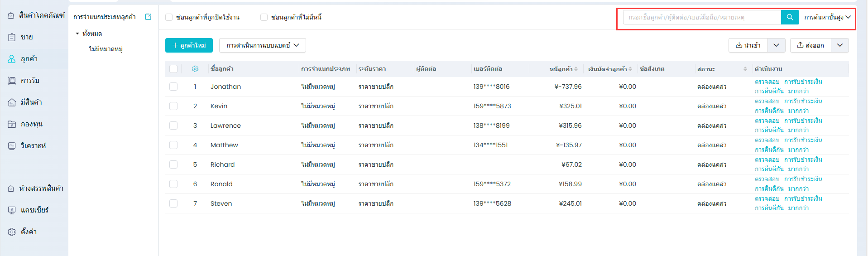Enable the ซ่อนลูกค้าที่ไม่มีหนี้ checkbox
Image resolution: width=868 pixels, height=256 pixels.
264,17
